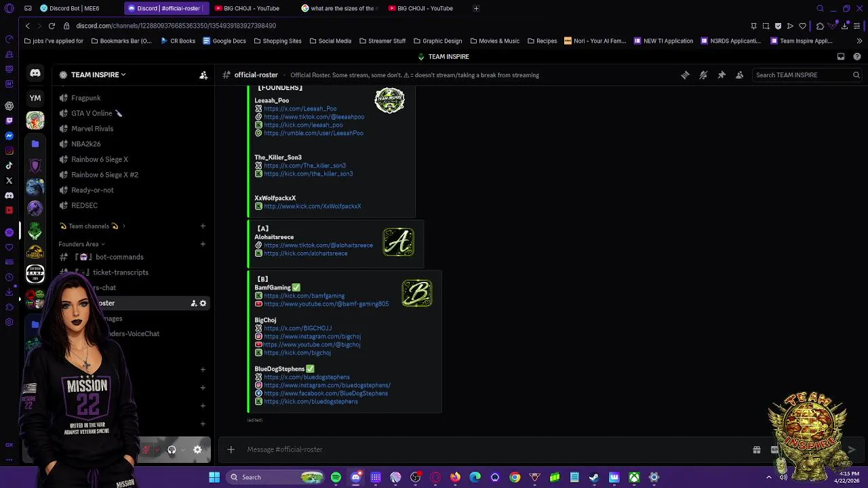The height and width of the screenshot is (488, 868).
Task: Open Social Media bookmark folder
Action: [x=330, y=41]
